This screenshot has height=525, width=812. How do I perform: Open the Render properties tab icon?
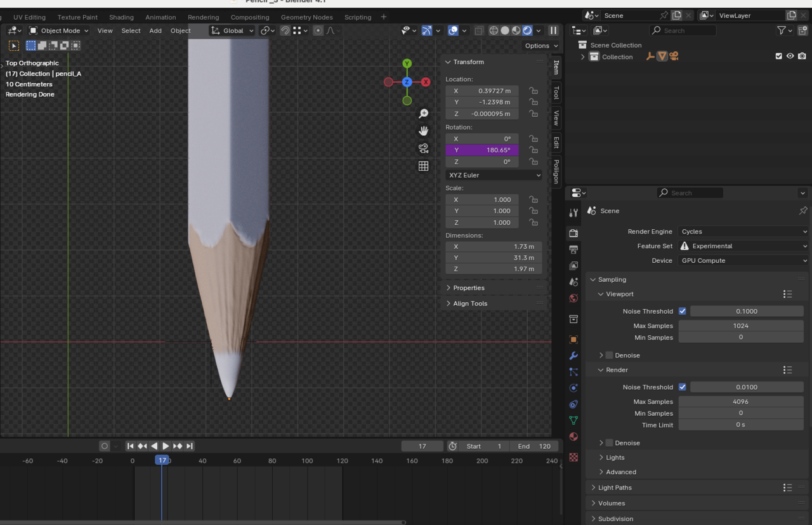573,233
